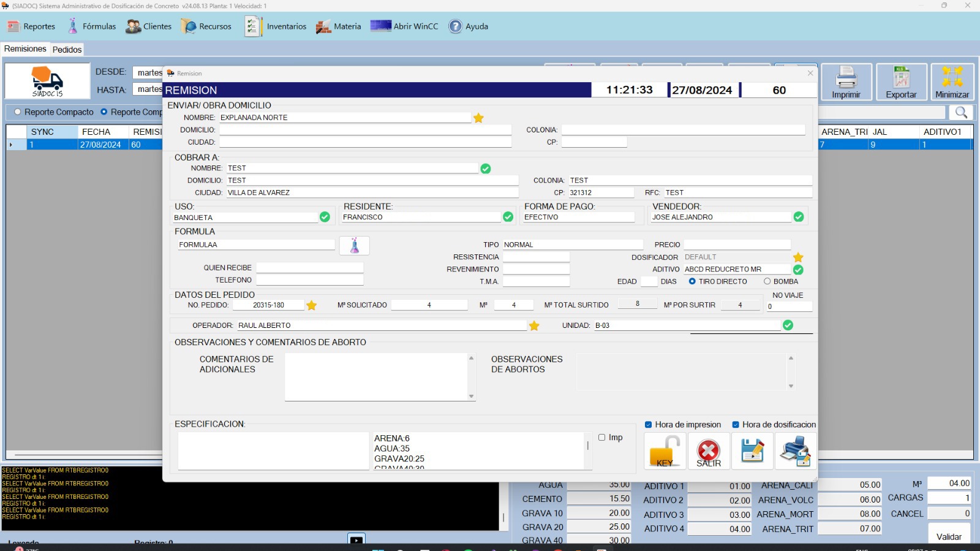The image size is (980, 551).
Task: Click the magnifier search icon
Action: click(x=961, y=112)
